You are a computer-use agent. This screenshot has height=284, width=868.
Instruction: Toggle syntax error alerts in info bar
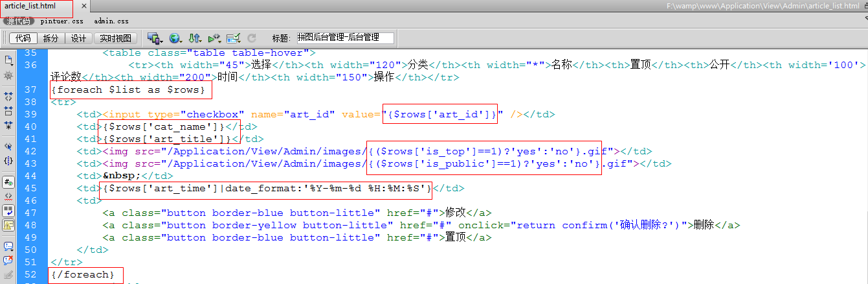tap(8, 225)
